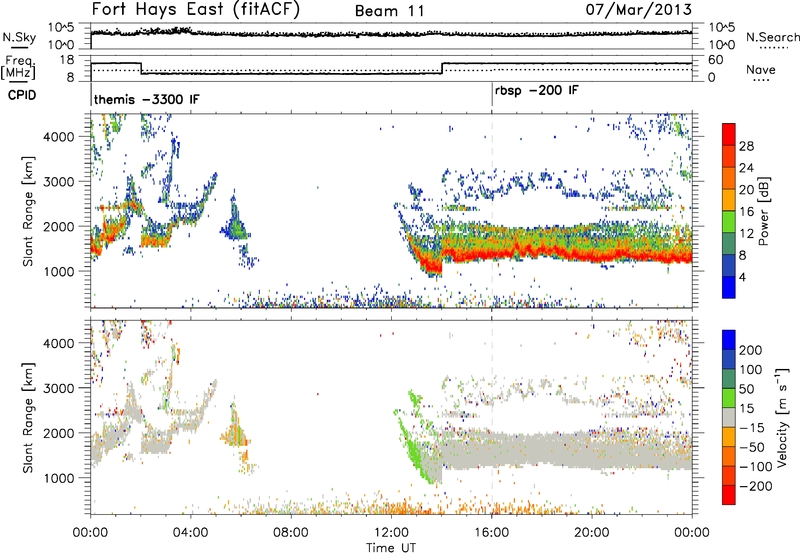Click the 'Nave' legend label
The image size is (800, 554).
[x=760, y=69]
